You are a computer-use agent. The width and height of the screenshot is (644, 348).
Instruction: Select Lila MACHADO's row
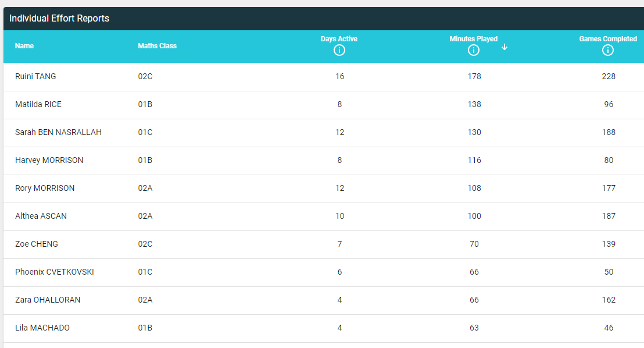pyautogui.click(x=42, y=328)
